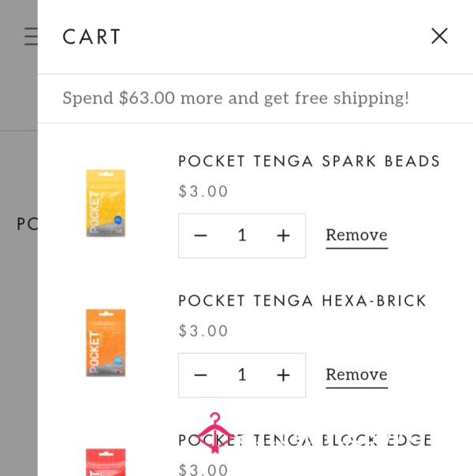Screen dimensions: 473x476
Task: Decrease quantity of Pocket Tenga Hexa-Brick
Action: tap(200, 375)
